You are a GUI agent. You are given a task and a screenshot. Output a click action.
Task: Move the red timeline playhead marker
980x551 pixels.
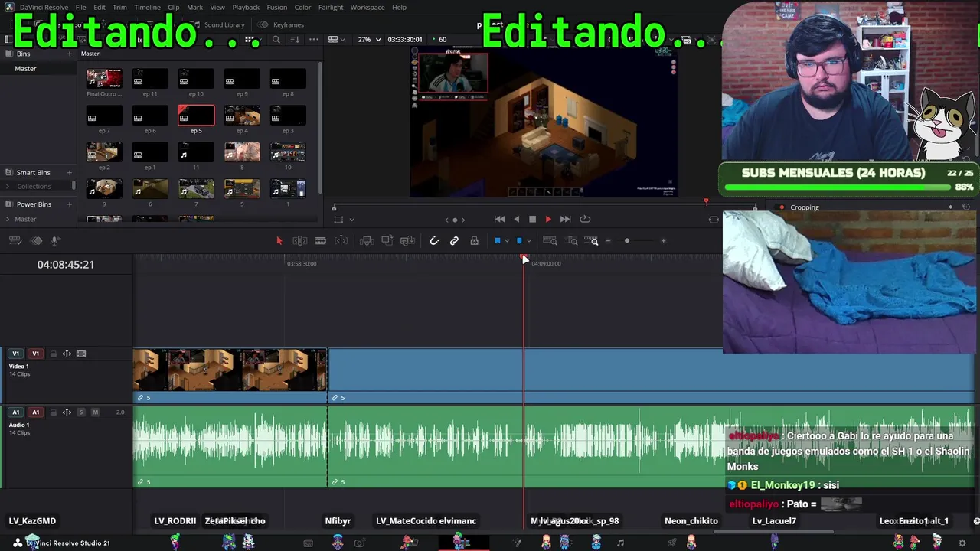[524, 260]
